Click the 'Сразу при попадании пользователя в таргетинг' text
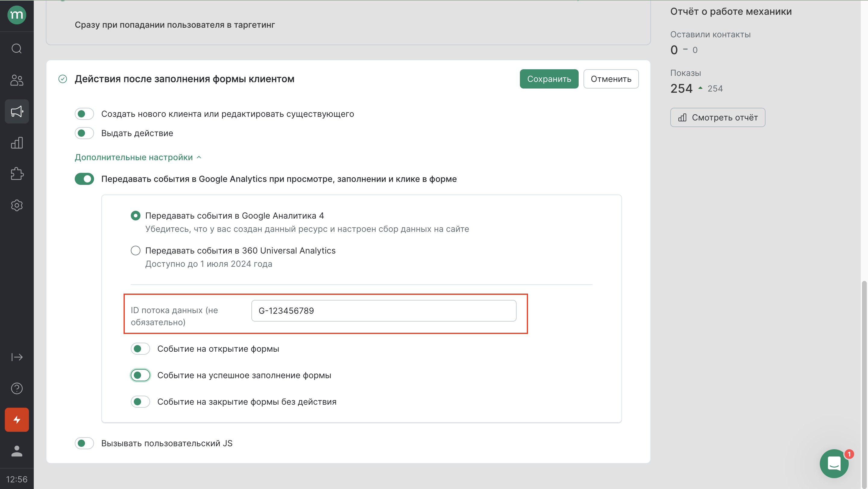The image size is (868, 489). tap(175, 25)
